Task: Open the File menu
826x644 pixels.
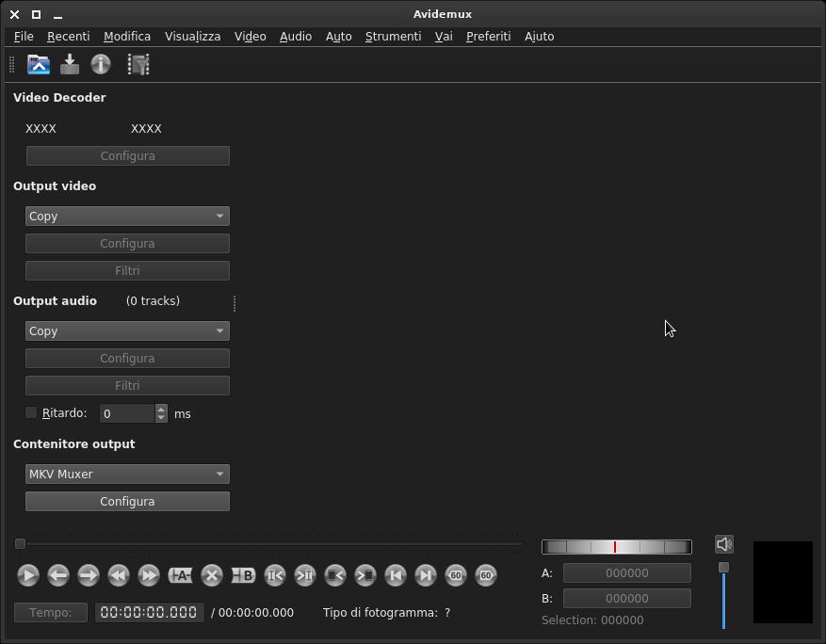Action: (24, 37)
